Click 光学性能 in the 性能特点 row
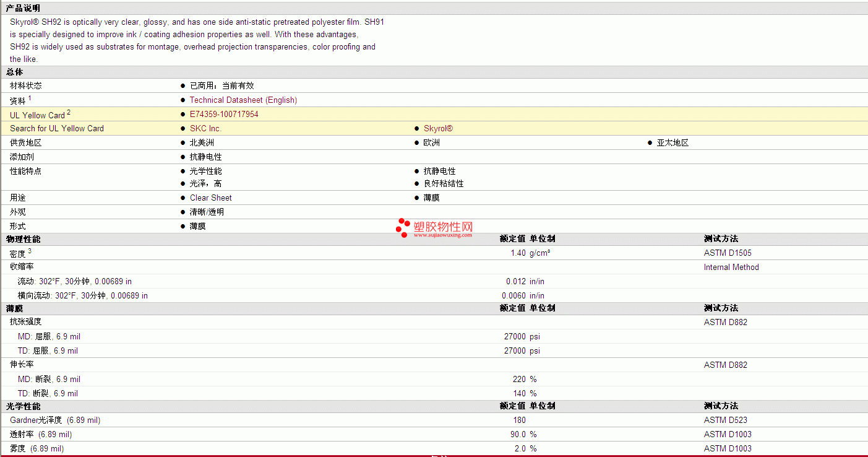 click(205, 171)
